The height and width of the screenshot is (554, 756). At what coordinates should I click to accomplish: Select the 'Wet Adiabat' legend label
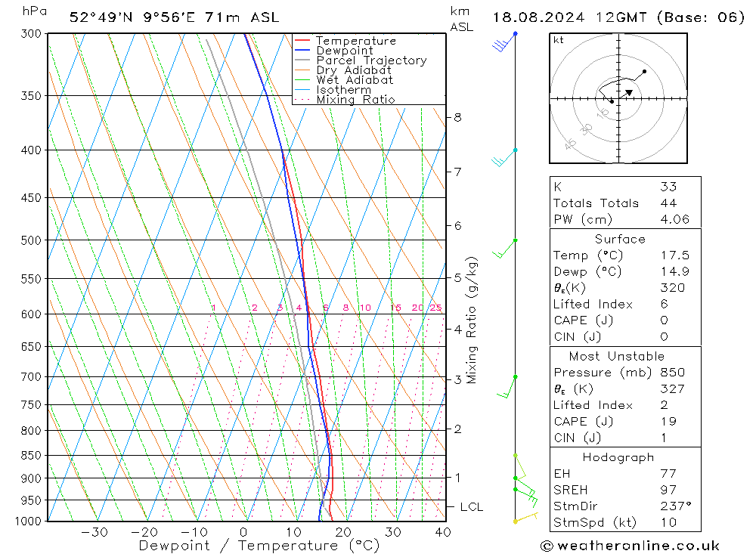coord(355,80)
